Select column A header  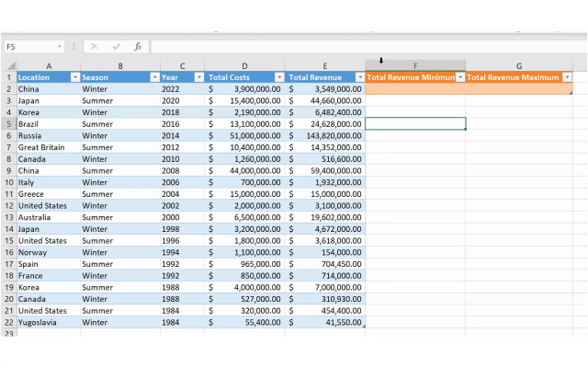click(x=49, y=66)
